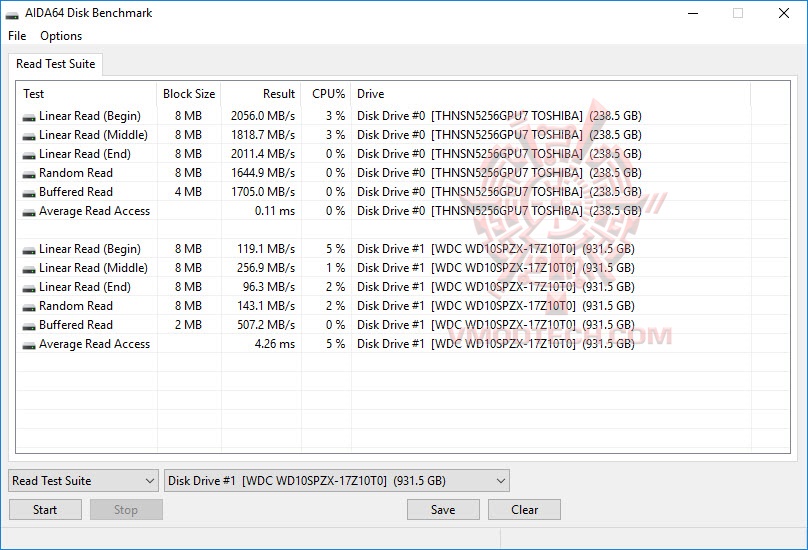Screen dimensions: 808x550
Task: Click disk icon of 0.11 ms Average Read Access row
Action: pyautogui.click(x=29, y=213)
